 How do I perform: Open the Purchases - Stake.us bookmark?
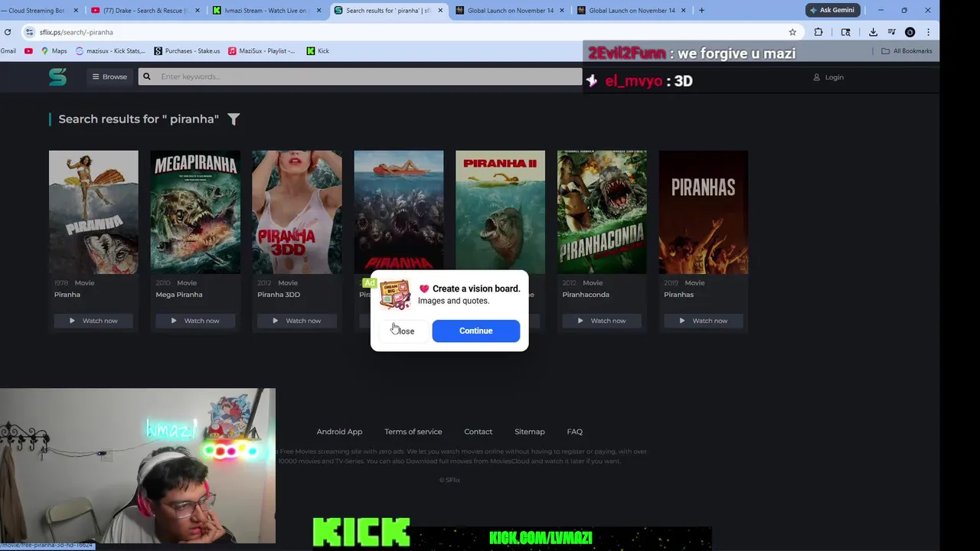(187, 51)
